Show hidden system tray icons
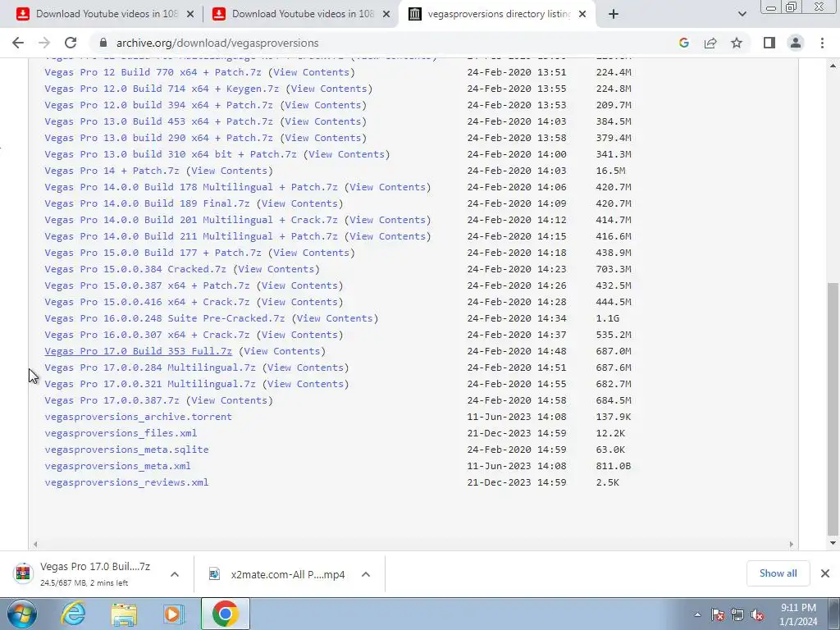Image resolution: width=840 pixels, height=630 pixels. pyautogui.click(x=697, y=615)
